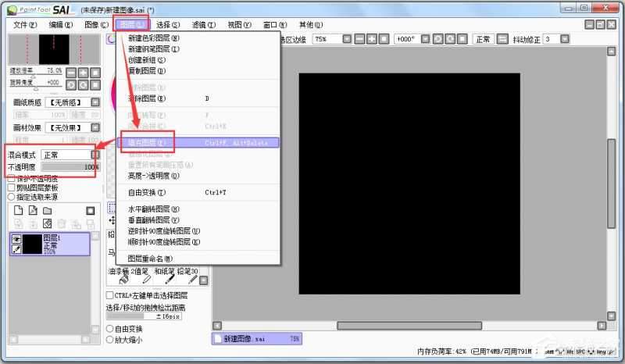Select the 油漆桶 paint bucket tool
The image size is (625, 364).
(123, 276)
